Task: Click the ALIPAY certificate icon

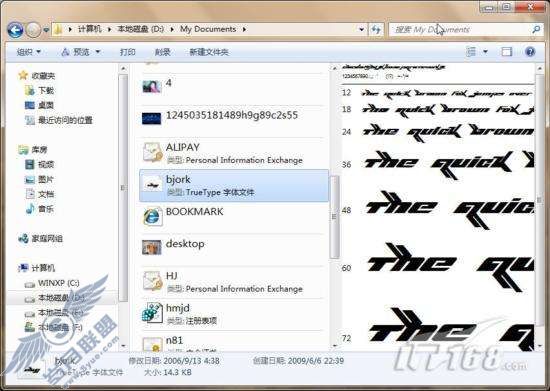Action: pyautogui.click(x=152, y=152)
